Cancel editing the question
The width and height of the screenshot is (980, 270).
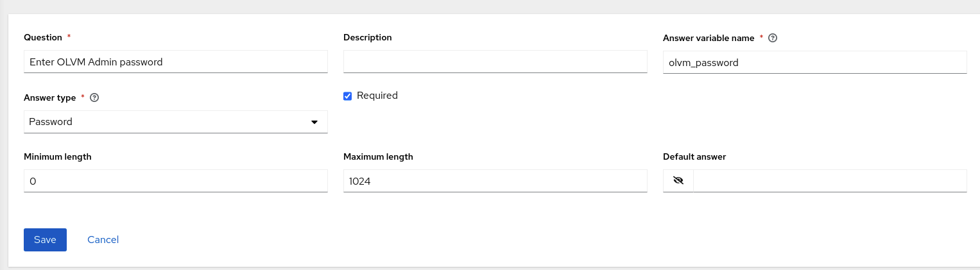pos(103,240)
